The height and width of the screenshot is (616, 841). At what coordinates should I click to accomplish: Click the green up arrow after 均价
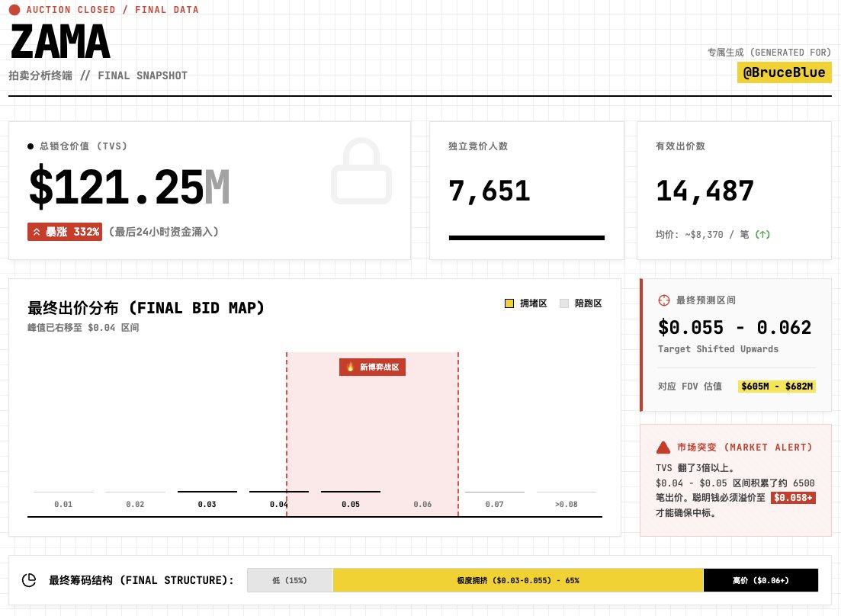762,234
